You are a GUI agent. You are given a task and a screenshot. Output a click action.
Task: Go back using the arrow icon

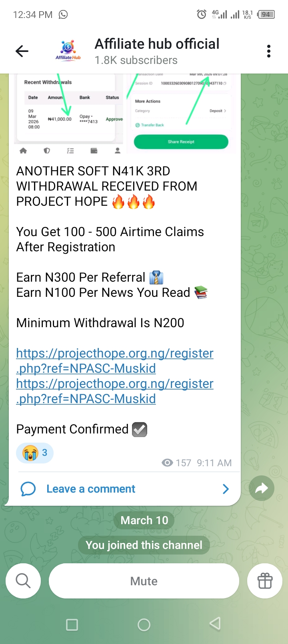coord(22,51)
